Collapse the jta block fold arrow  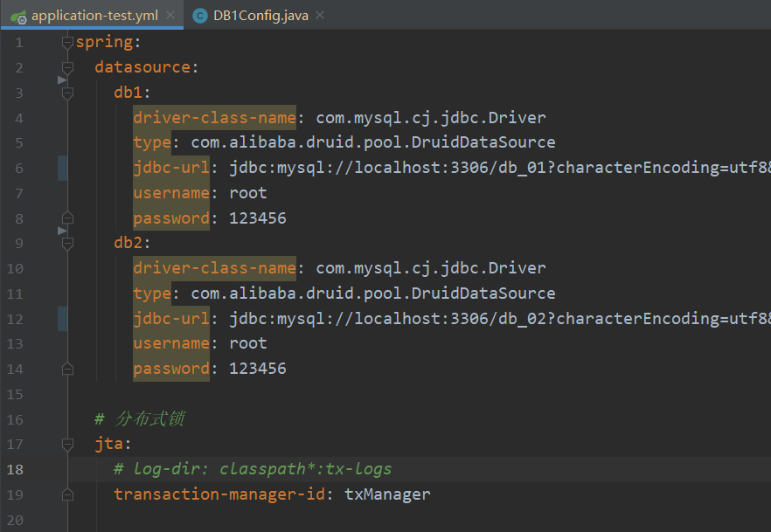pos(67,444)
